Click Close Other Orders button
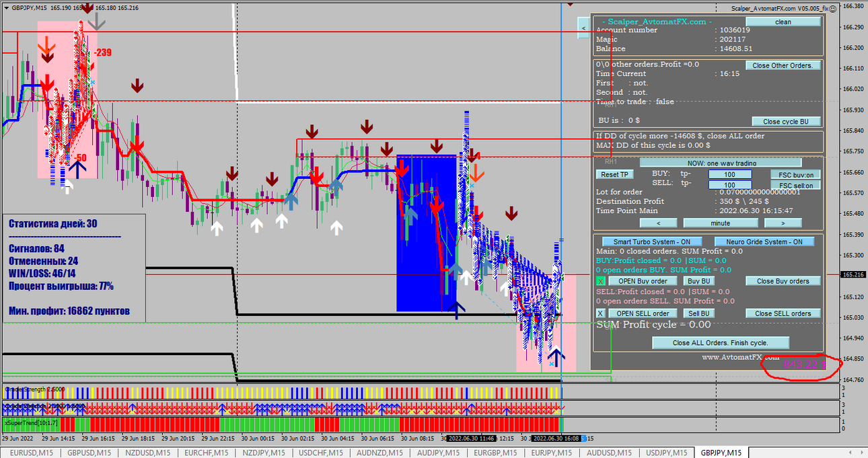 tap(783, 65)
